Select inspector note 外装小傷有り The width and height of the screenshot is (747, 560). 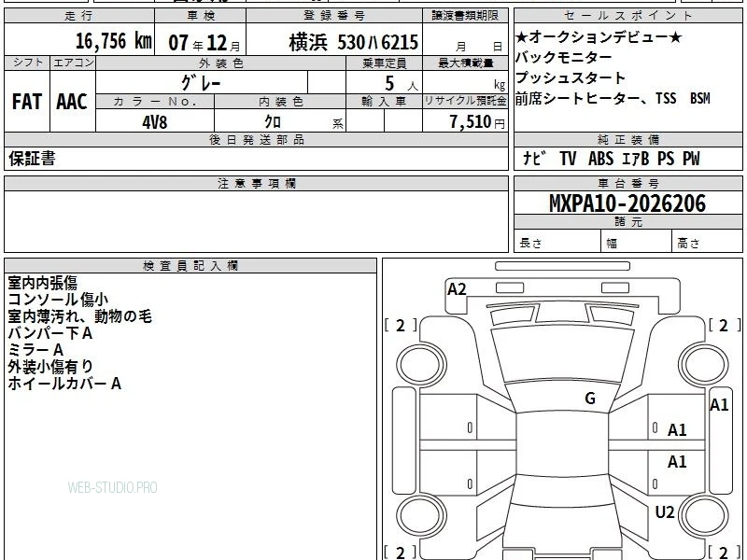pos(50,367)
